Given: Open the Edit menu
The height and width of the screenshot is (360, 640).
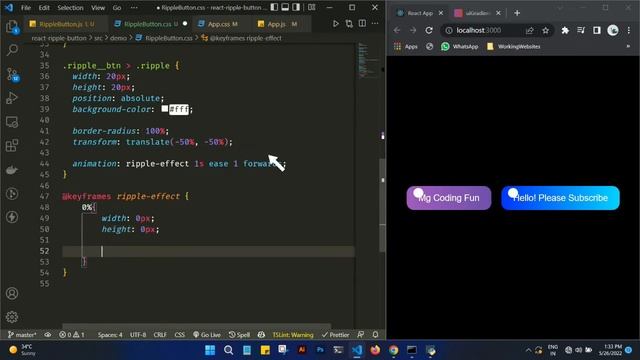Looking at the screenshot, I should (x=44, y=8).
